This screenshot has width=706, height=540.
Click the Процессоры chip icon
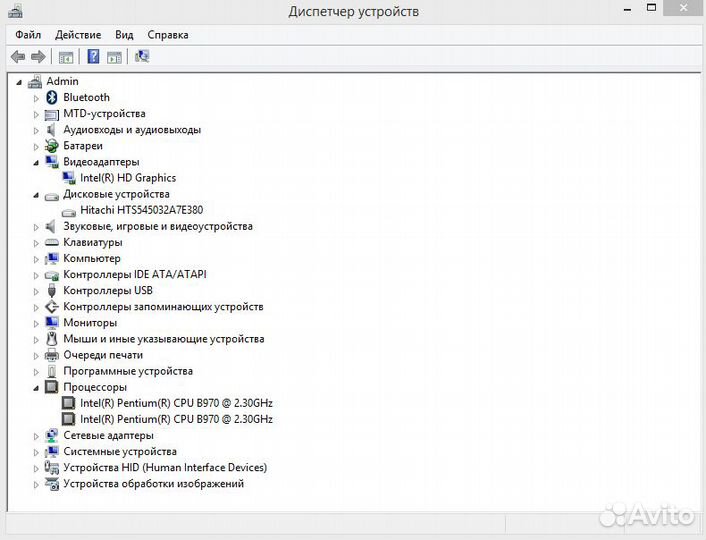click(x=52, y=387)
